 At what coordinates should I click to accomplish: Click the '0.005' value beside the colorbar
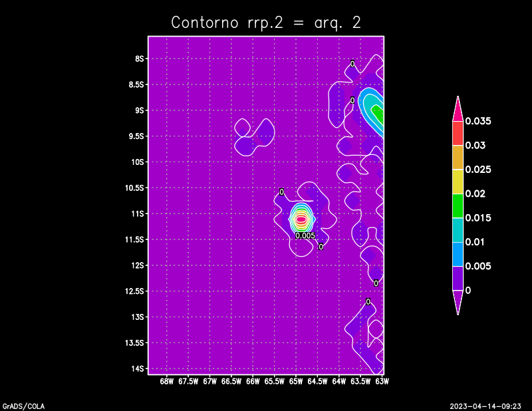(x=478, y=266)
